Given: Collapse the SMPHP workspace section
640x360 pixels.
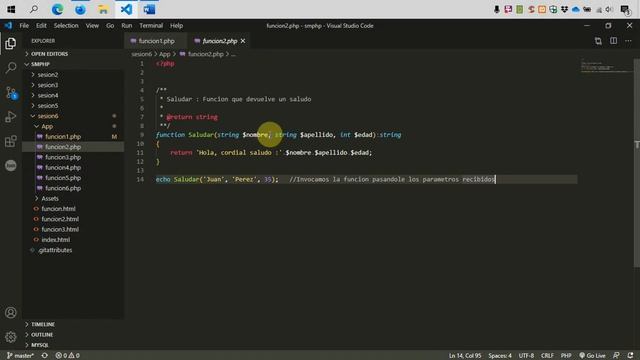Looking at the screenshot, I should tap(73, 64).
